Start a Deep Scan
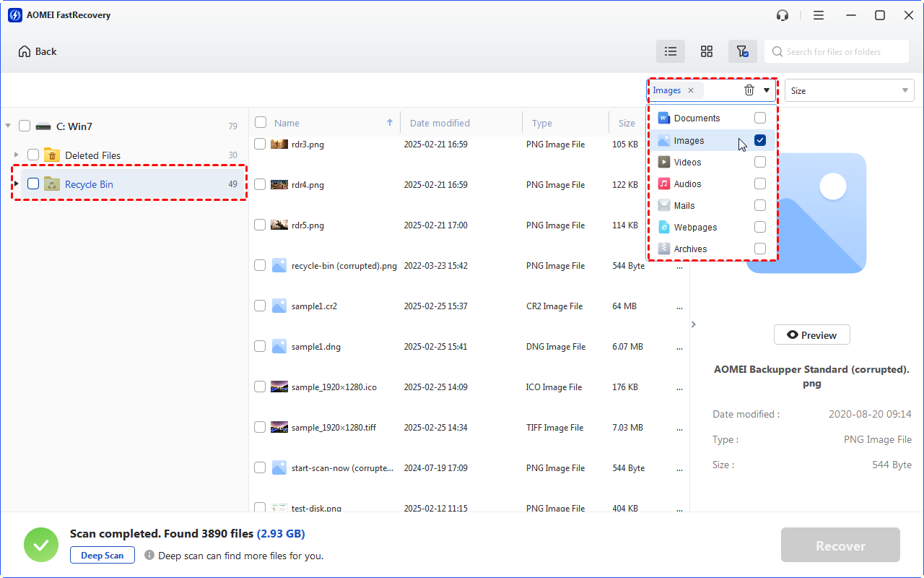The image size is (924, 578). point(103,556)
